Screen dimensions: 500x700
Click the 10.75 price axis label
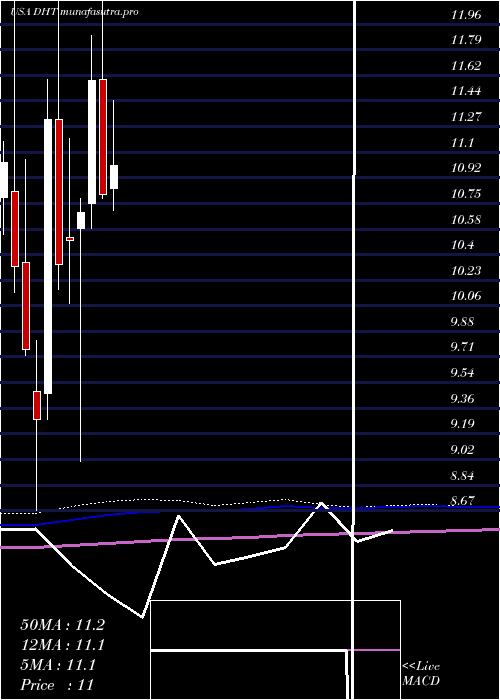[466, 194]
